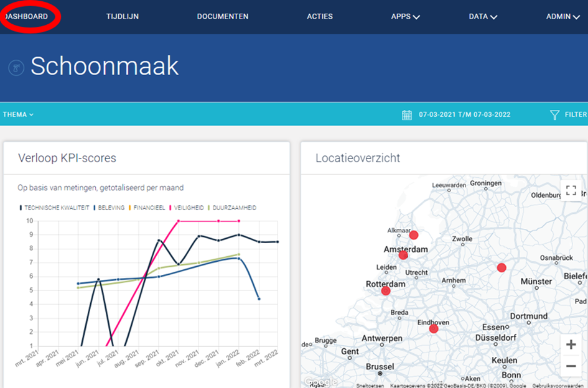Select the location marker at Eindhoven
Viewport: 588px width, 388px height.
coord(434,329)
